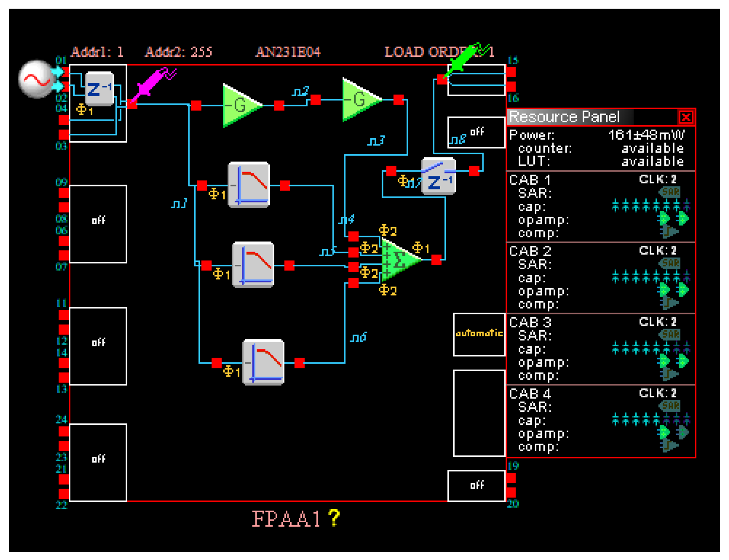Click the Z-1 block inside the input cell

click(x=99, y=89)
